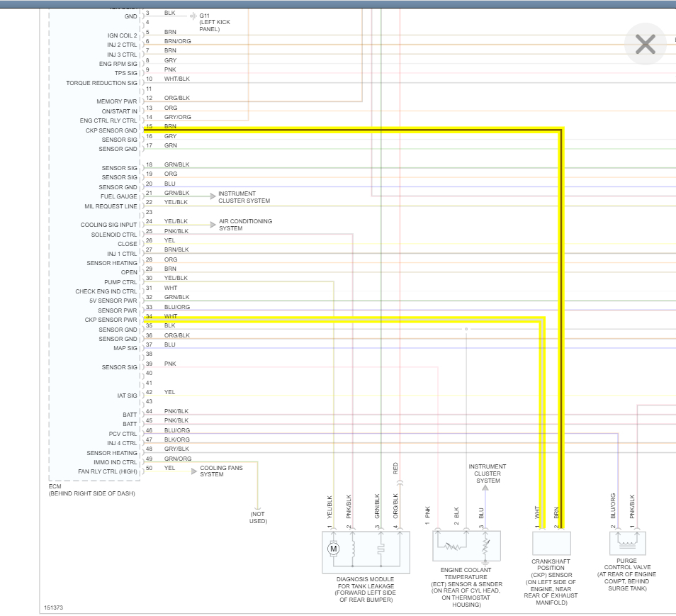The width and height of the screenshot is (676, 616).
Task: Click the PURGE CONTROL VALVE caption
Action: pos(627,575)
